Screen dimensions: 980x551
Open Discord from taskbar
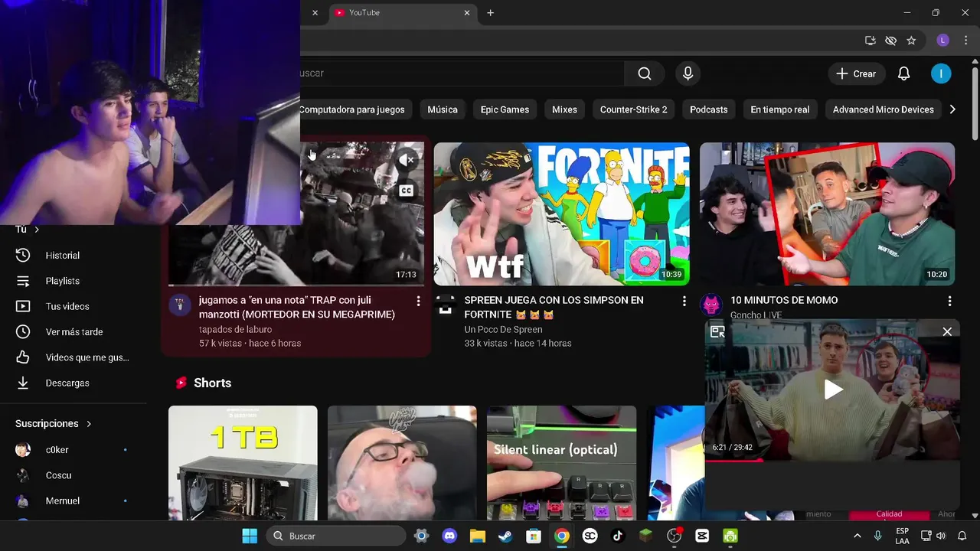tap(449, 536)
